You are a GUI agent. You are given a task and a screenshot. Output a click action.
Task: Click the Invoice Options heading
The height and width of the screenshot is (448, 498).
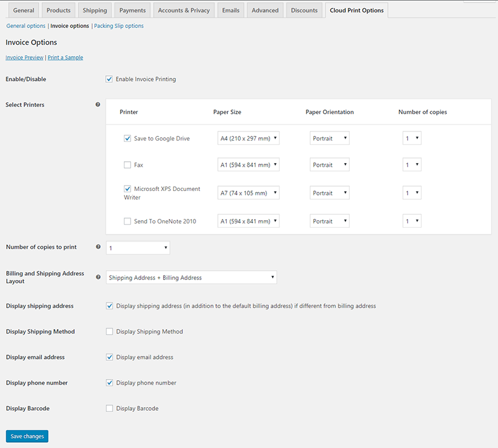click(31, 42)
